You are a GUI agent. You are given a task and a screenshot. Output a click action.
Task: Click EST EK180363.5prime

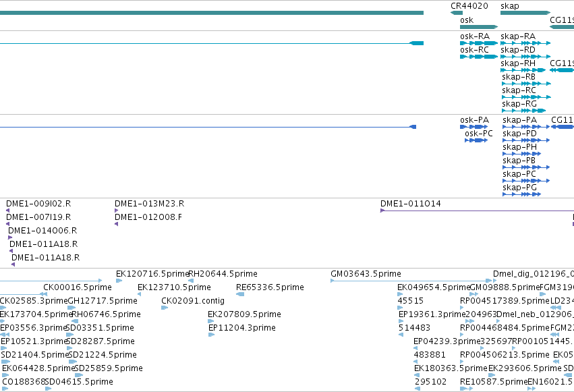(417, 375)
